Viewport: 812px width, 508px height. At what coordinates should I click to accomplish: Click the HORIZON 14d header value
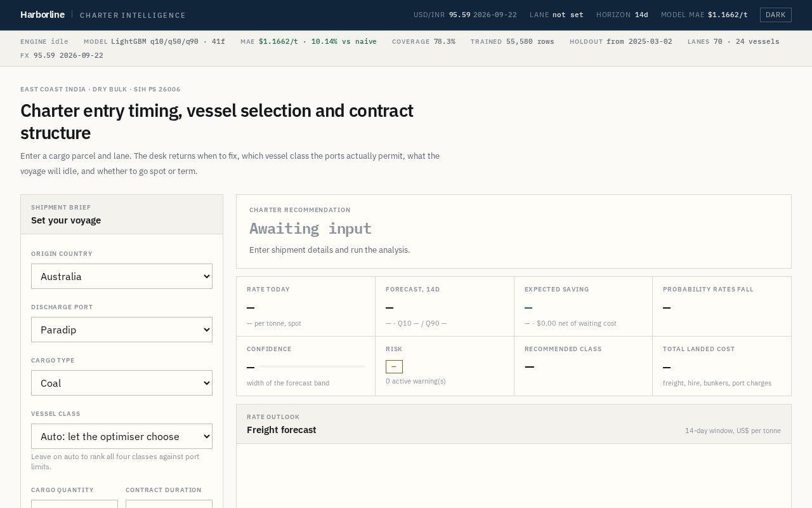(x=622, y=15)
